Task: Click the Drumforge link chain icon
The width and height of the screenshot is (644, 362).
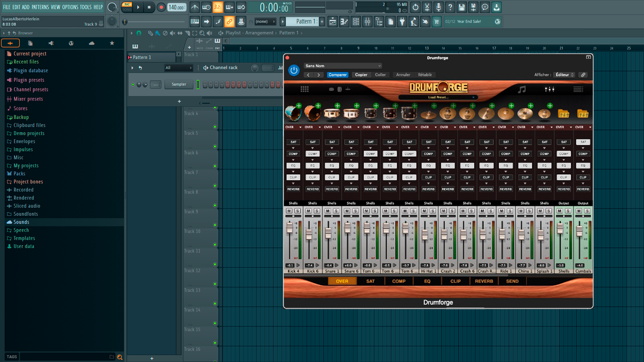Action: tap(583, 75)
